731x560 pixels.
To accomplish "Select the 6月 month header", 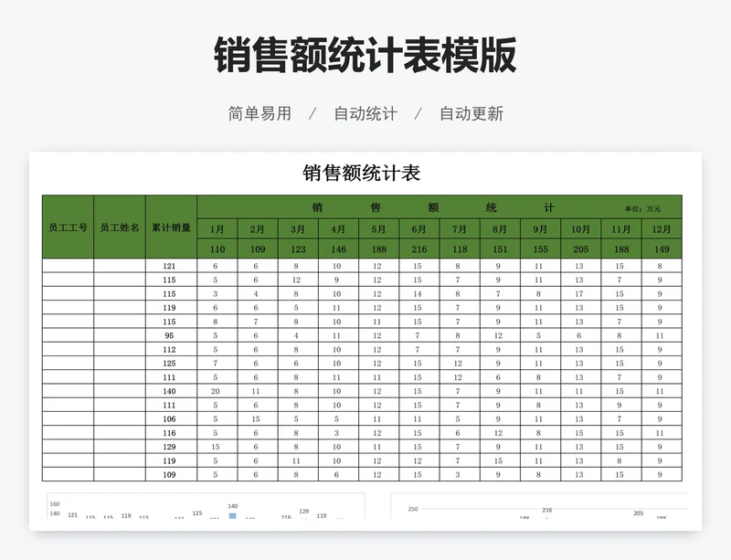I will (419, 229).
